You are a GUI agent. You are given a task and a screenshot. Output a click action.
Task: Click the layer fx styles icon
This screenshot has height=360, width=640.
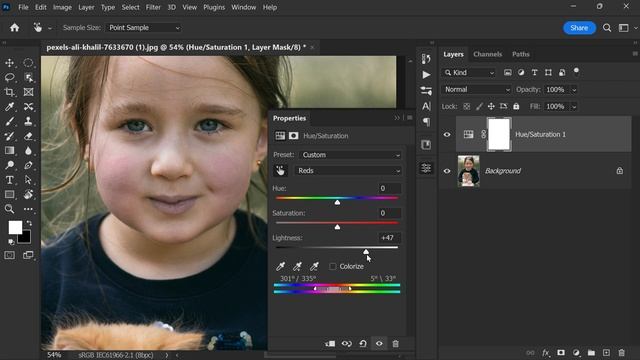pos(546,353)
